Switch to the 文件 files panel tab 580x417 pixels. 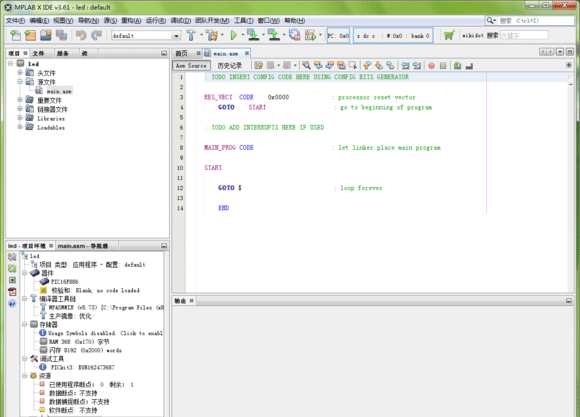point(38,54)
